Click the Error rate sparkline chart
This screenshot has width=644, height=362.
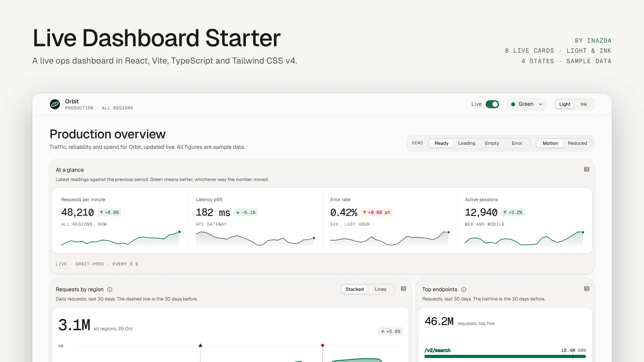coord(390,239)
